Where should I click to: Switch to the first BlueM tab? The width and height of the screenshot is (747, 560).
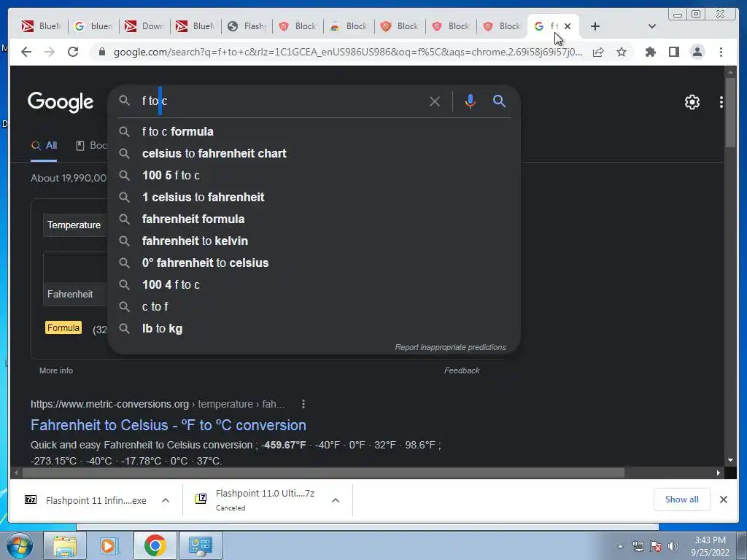click(x=42, y=26)
